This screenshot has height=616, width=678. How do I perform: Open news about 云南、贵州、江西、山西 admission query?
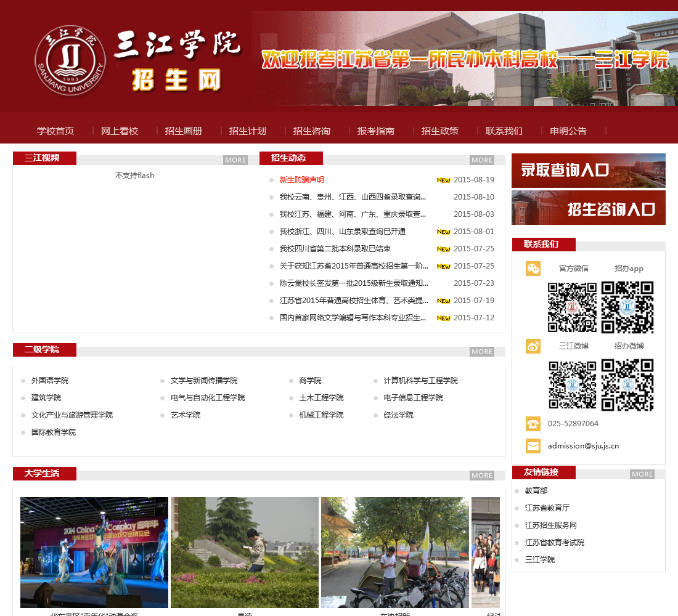coord(353,197)
